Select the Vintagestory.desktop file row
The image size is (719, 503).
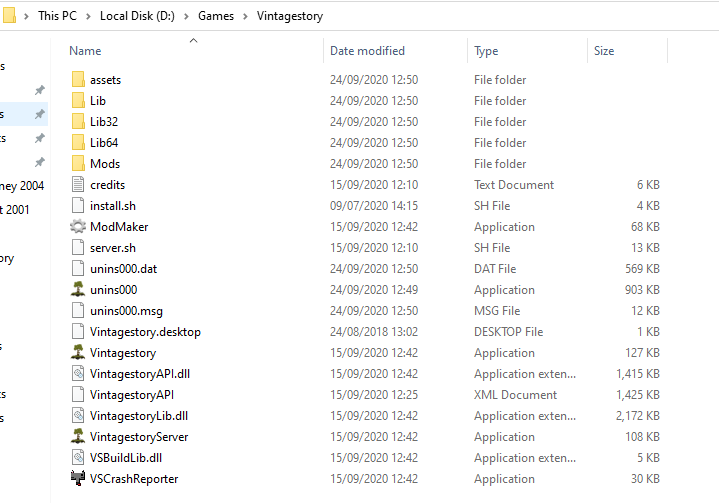145,332
